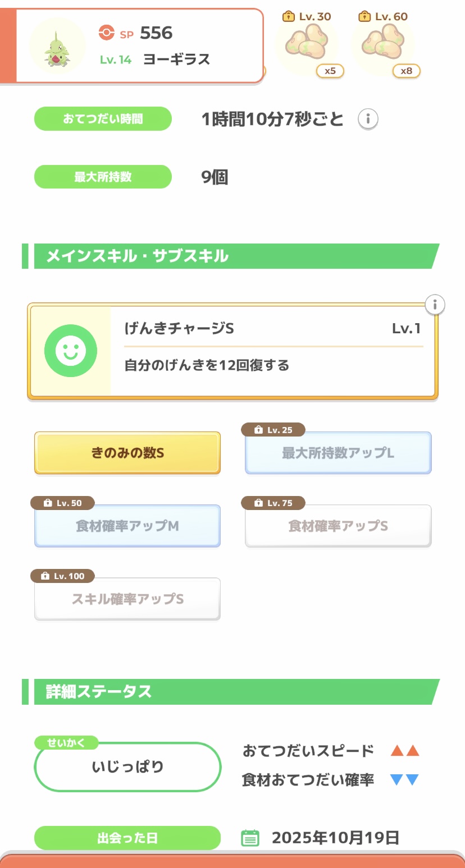Image resolution: width=465 pixels, height=868 pixels.
Task: Tap the Lv. 60 locked ingredient icon
Action: (383, 45)
